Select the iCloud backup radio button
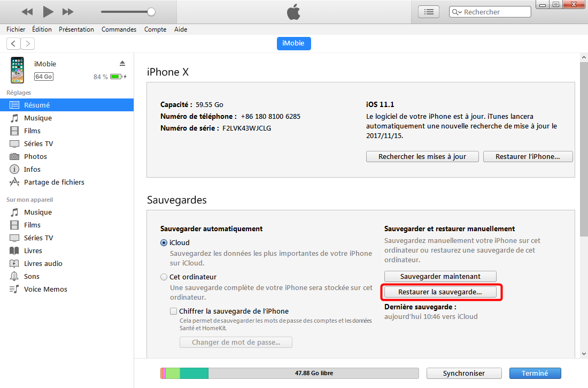Viewport: 588px width, 388px height. (x=164, y=242)
